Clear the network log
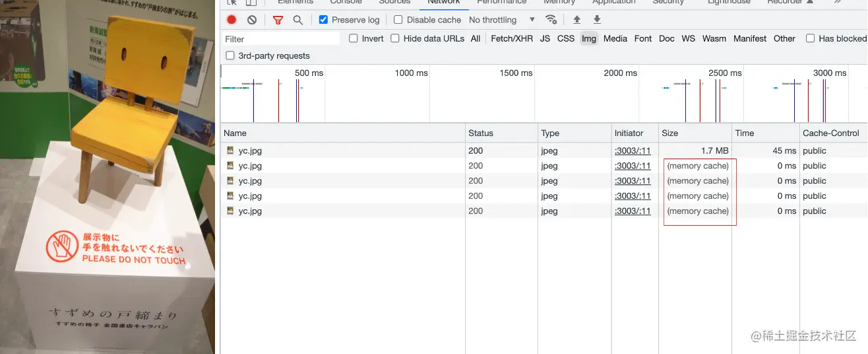 click(252, 20)
